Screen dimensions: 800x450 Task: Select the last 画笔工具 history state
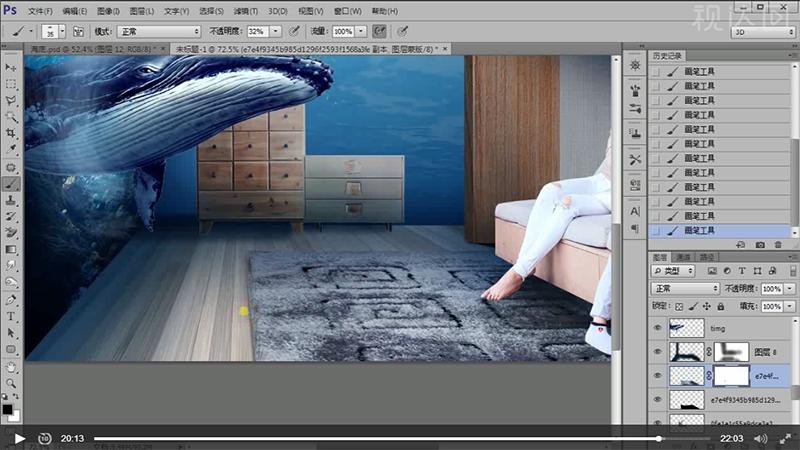(700, 231)
